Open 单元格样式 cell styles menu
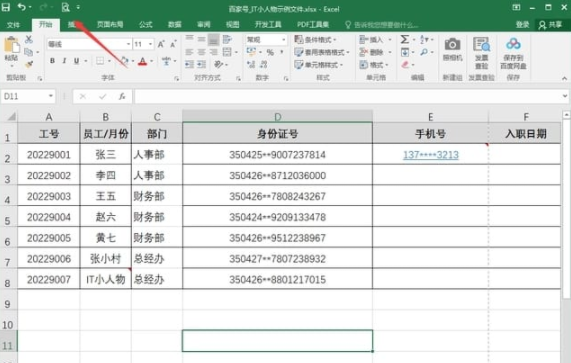The width and height of the screenshot is (571, 363). tap(319, 65)
